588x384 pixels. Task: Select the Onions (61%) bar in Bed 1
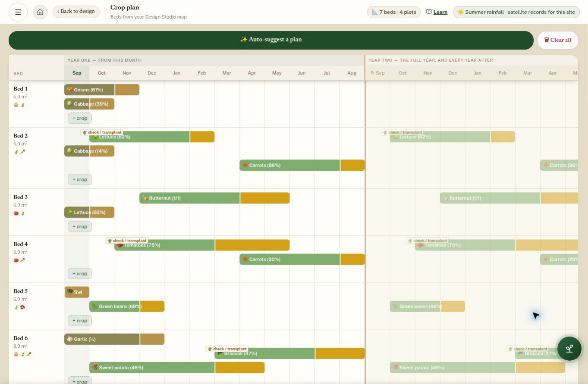click(102, 90)
